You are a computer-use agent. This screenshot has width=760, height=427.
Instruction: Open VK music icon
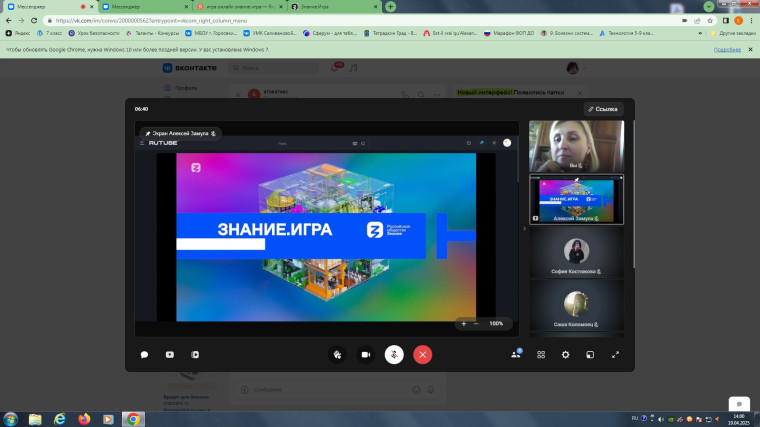[x=354, y=68]
